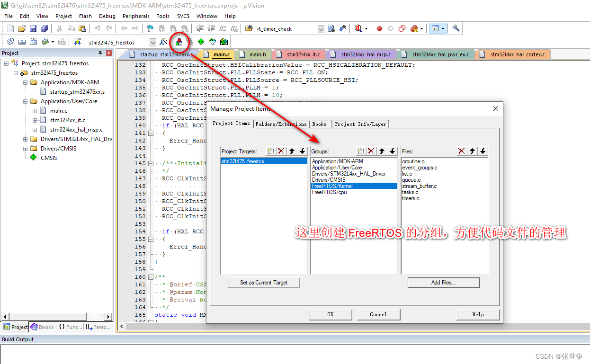Image resolution: width=590 pixels, height=364 pixels.
Task: Select tasks.c in the Files list
Action: click(410, 192)
